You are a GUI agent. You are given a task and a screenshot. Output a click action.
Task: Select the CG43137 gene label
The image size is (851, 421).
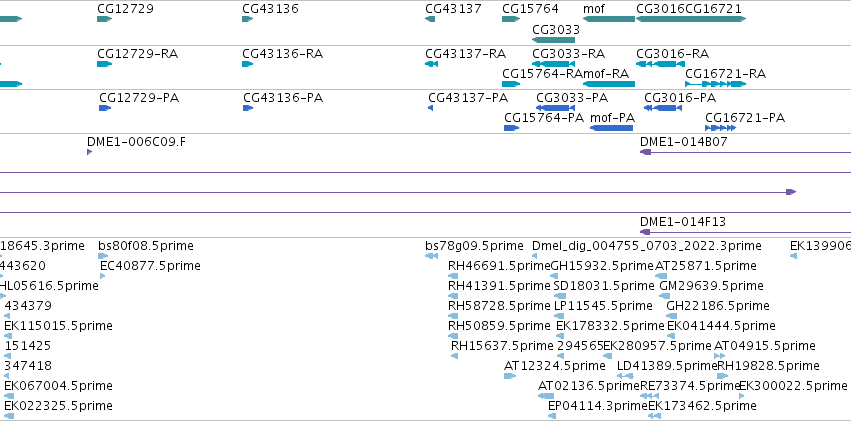[453, 9]
